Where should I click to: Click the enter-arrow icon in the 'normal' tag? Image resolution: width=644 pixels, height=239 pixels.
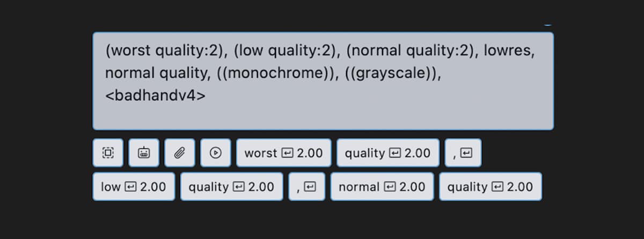(x=390, y=187)
